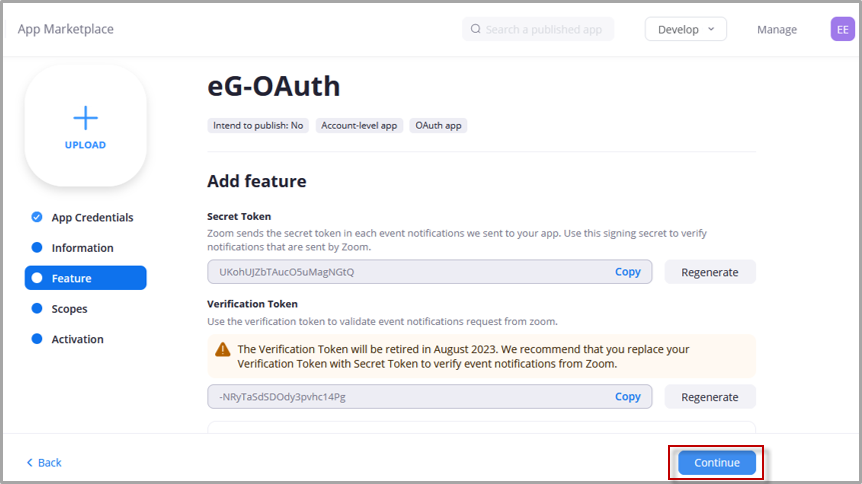
Task: Click the Secret Token label
Action: coord(239,216)
